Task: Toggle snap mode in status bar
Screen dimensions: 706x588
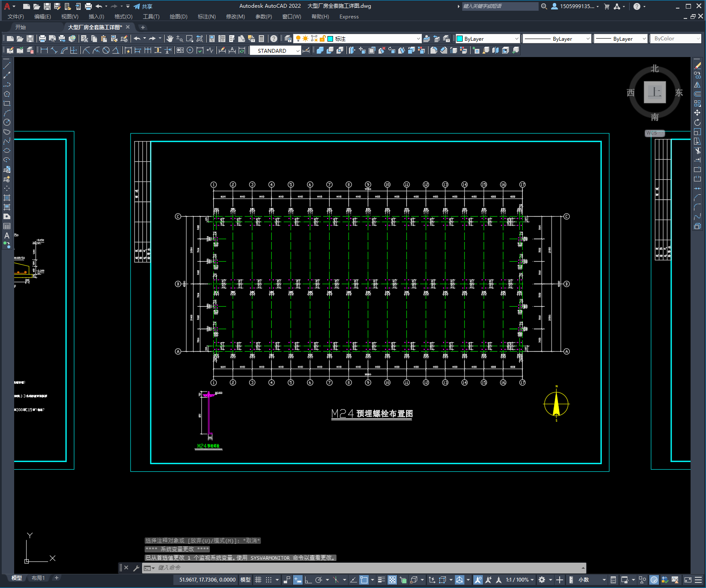Action: pos(269,580)
